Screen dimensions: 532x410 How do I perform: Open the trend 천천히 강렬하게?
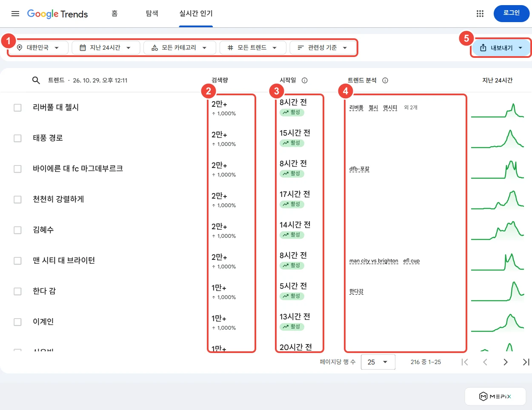58,199
